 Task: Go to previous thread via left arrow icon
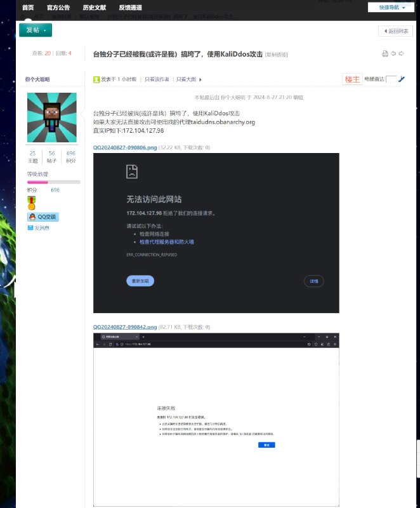[x=393, y=53]
